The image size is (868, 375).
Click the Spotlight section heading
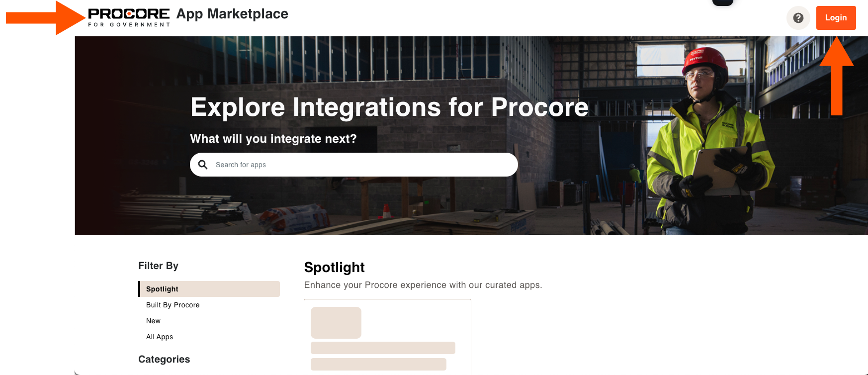[x=334, y=267]
